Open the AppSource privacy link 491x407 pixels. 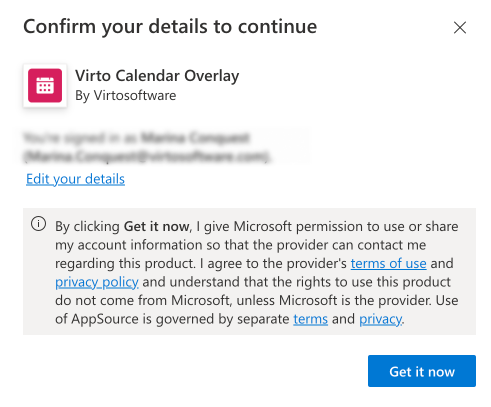(380, 319)
